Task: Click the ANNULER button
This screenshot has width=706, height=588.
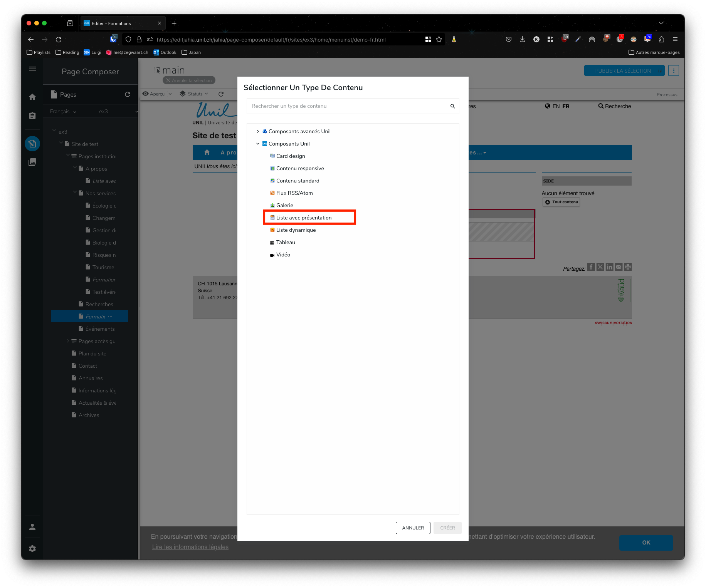Action: tap(413, 528)
